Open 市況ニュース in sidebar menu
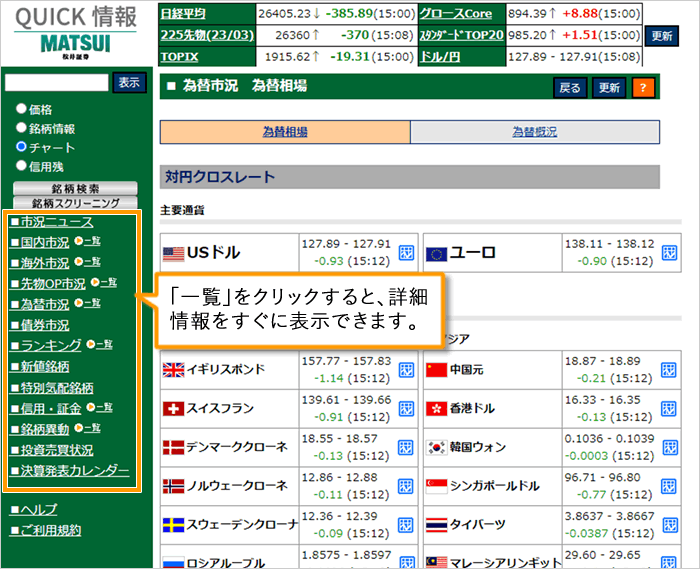Screen dimensions: 700x569 coord(52,222)
